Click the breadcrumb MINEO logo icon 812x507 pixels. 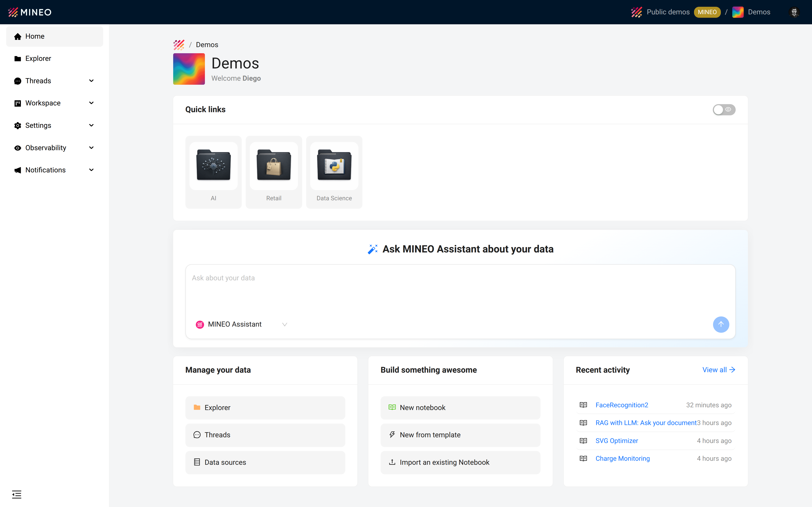pyautogui.click(x=179, y=45)
